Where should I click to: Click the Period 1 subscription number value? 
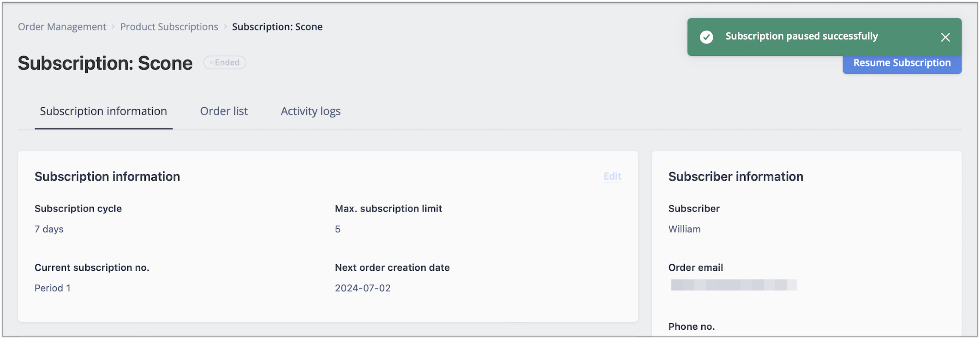pos(53,288)
